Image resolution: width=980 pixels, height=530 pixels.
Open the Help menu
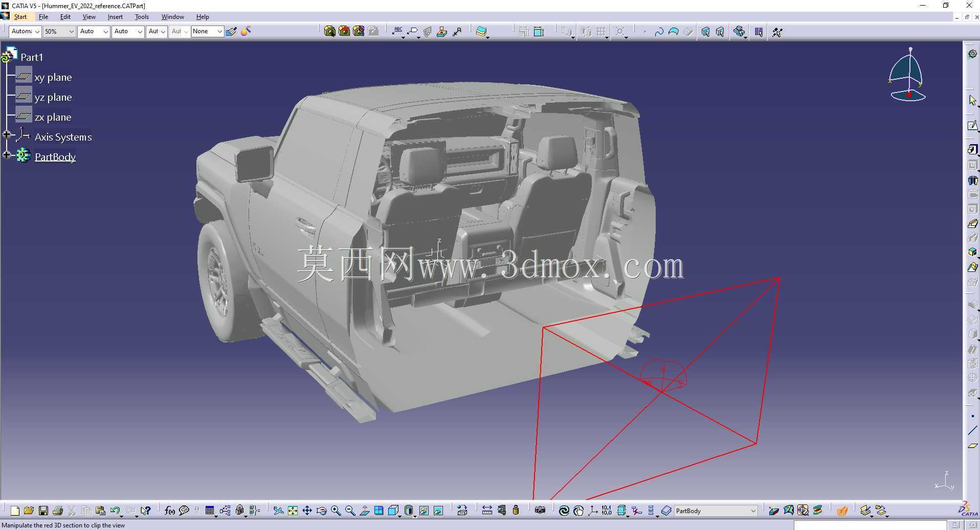203,17
